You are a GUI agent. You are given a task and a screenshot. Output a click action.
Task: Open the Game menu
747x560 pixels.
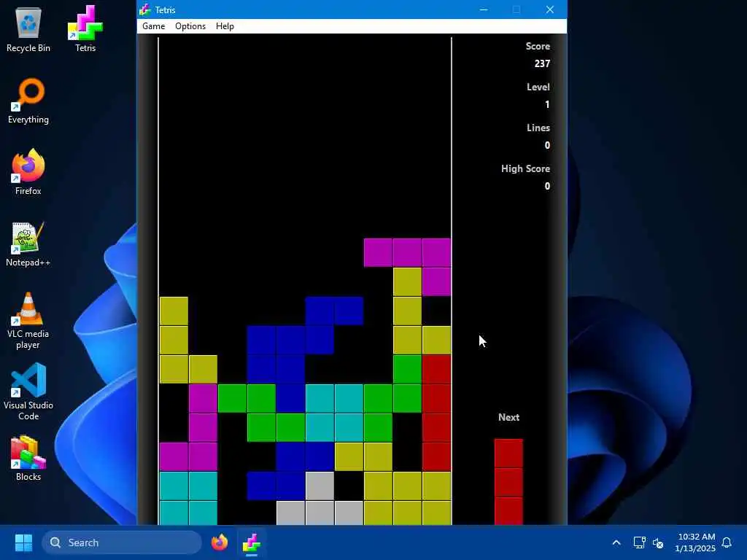[x=153, y=26]
